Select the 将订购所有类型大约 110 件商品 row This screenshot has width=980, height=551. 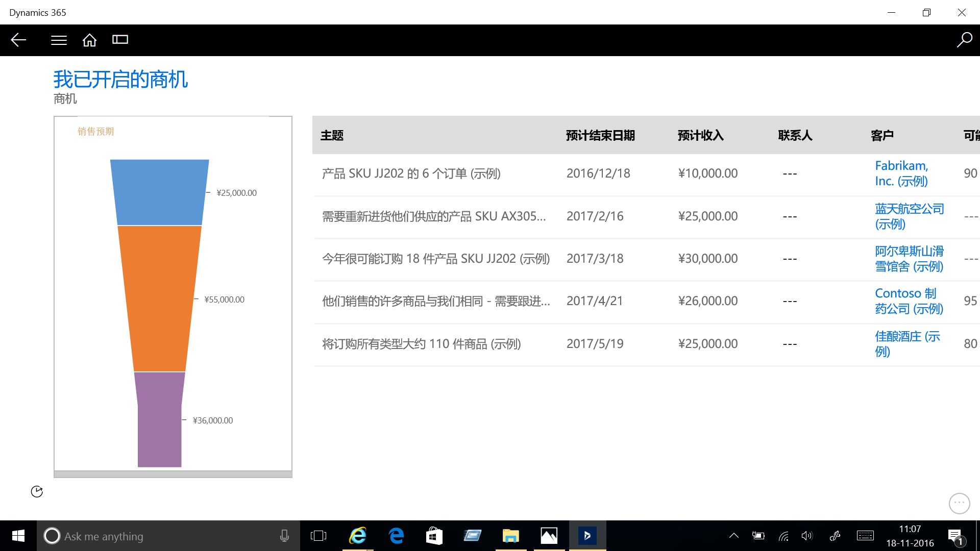click(x=421, y=344)
